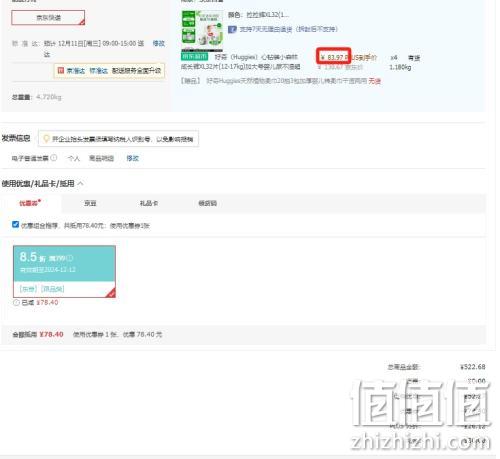
Task: Select the 优惠券 tab
Action: pyautogui.click(x=30, y=203)
